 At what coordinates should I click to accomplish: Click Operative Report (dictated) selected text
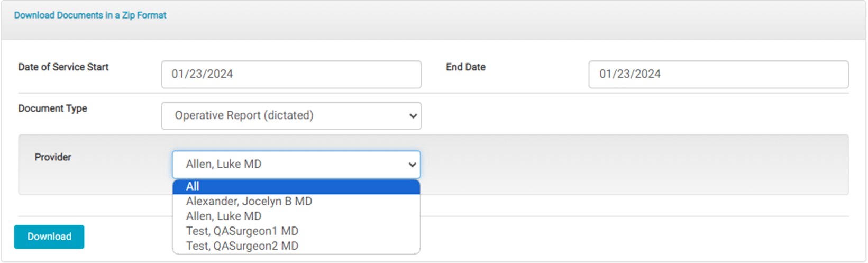tap(244, 115)
